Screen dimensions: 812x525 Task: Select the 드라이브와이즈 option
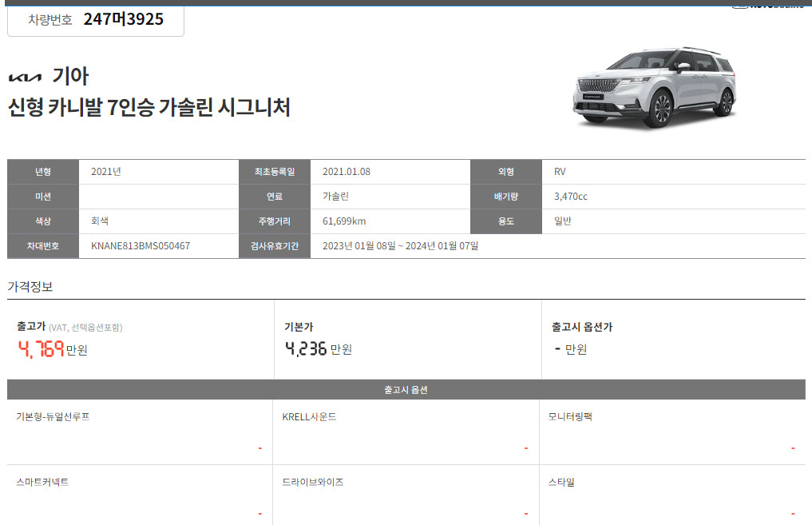tap(313, 482)
